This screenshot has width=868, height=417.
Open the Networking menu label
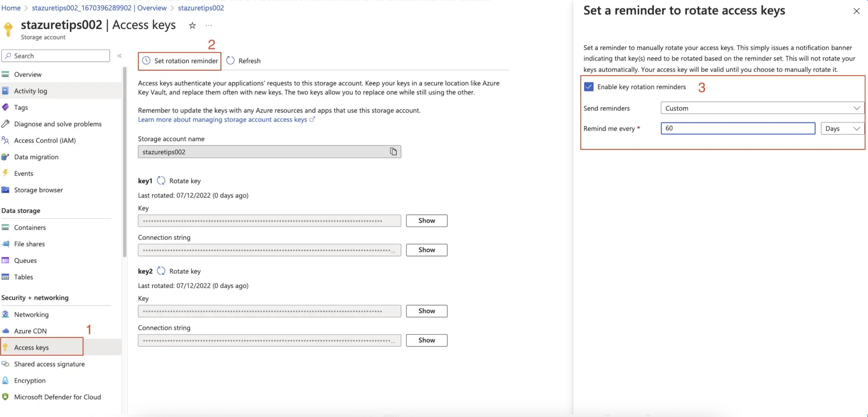(31, 314)
